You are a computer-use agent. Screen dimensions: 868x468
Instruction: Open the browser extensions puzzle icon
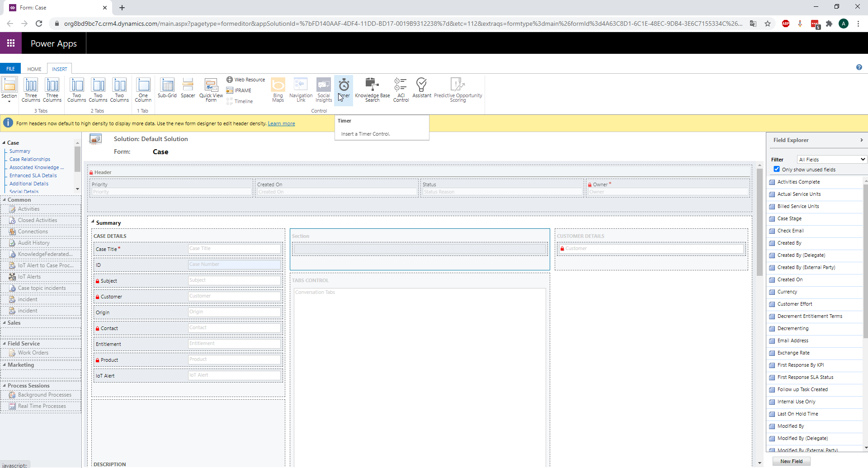click(829, 24)
